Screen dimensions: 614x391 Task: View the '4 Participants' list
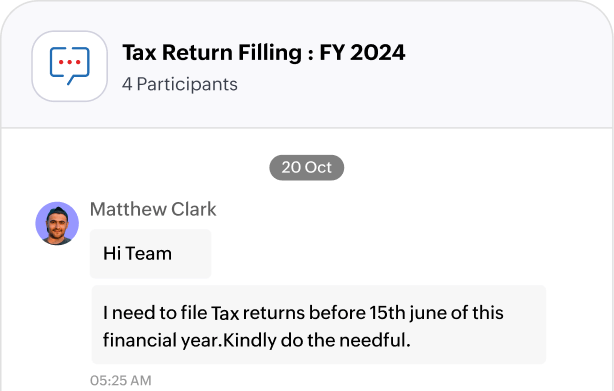pos(180,84)
